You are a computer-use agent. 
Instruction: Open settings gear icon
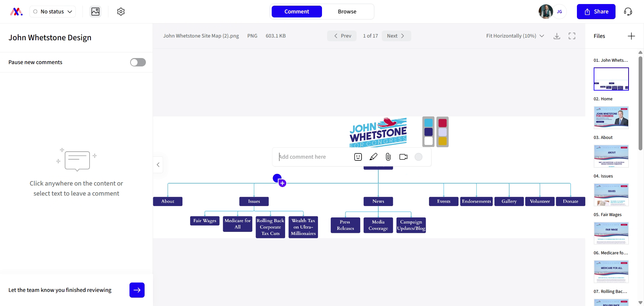[x=121, y=12]
